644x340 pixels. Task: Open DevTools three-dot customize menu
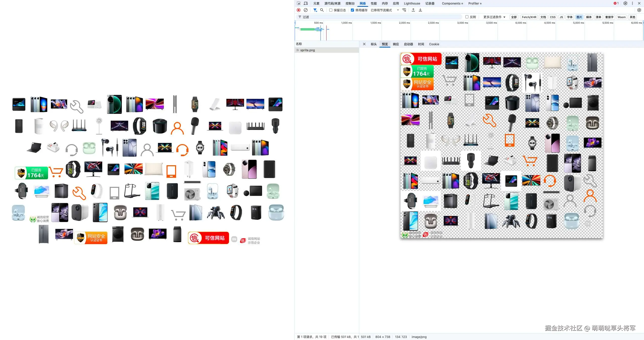pyautogui.click(x=632, y=4)
